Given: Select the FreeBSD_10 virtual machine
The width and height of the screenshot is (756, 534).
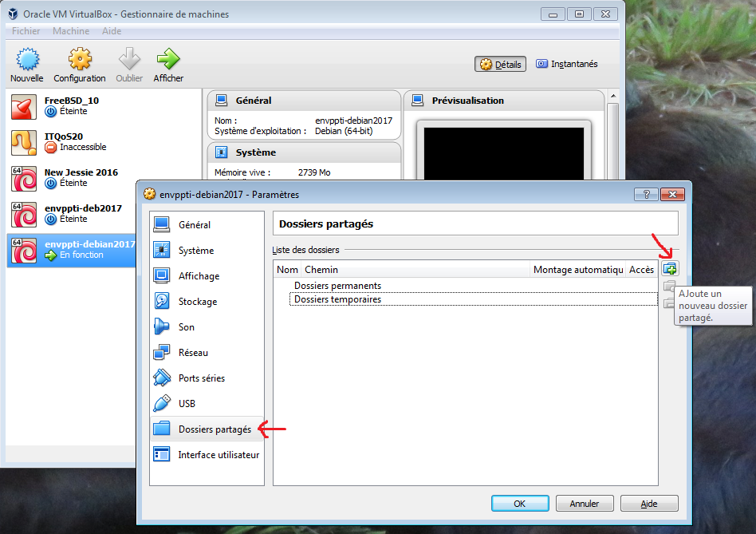Looking at the screenshot, I should coord(72,101).
